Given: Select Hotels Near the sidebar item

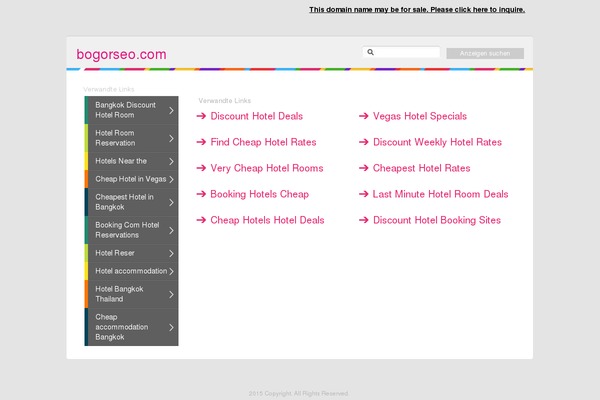Looking at the screenshot, I should [x=131, y=161].
